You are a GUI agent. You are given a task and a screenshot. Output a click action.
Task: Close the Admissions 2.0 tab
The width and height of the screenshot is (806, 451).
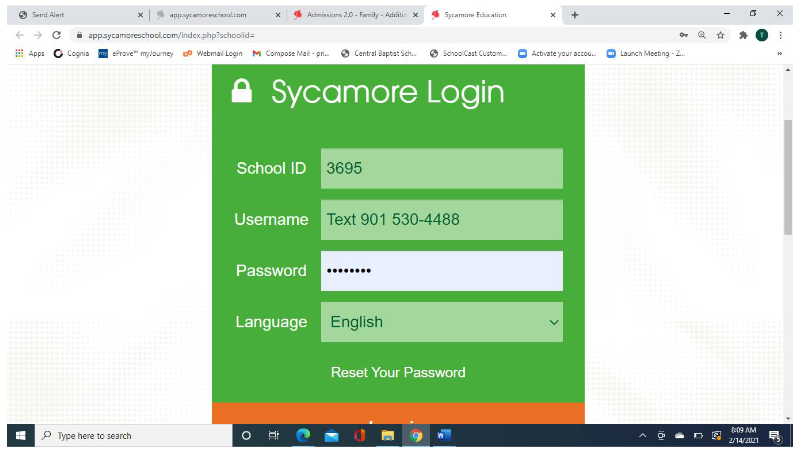pyautogui.click(x=415, y=15)
